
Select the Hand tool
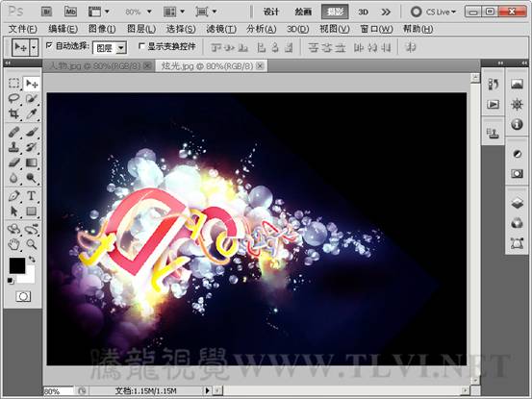(13, 244)
